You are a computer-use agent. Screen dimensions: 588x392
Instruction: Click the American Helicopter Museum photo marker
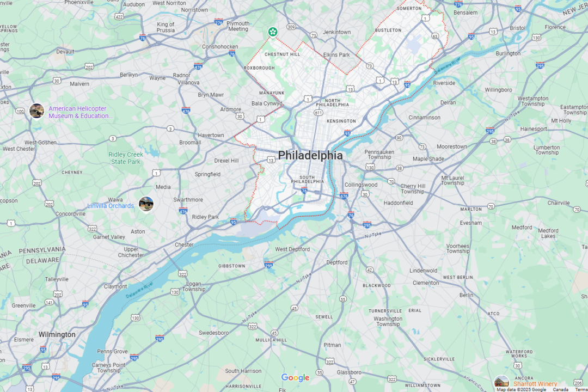tap(37, 111)
